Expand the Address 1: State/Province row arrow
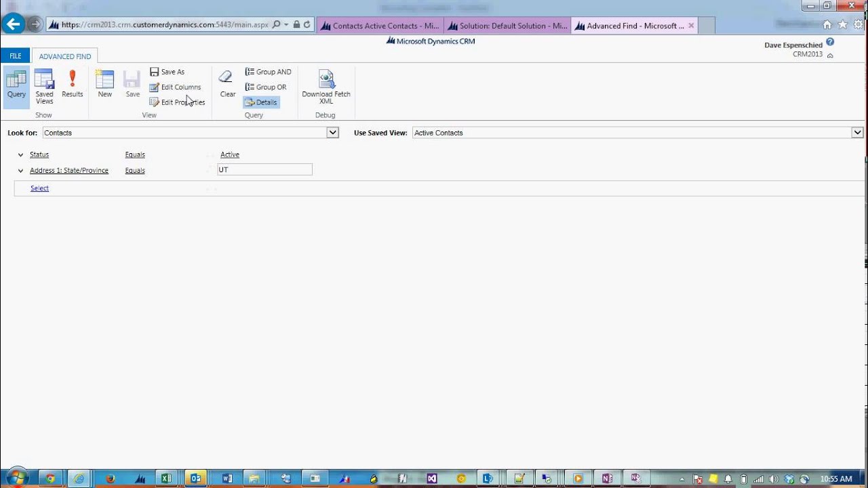The image size is (868, 488). (20, 171)
